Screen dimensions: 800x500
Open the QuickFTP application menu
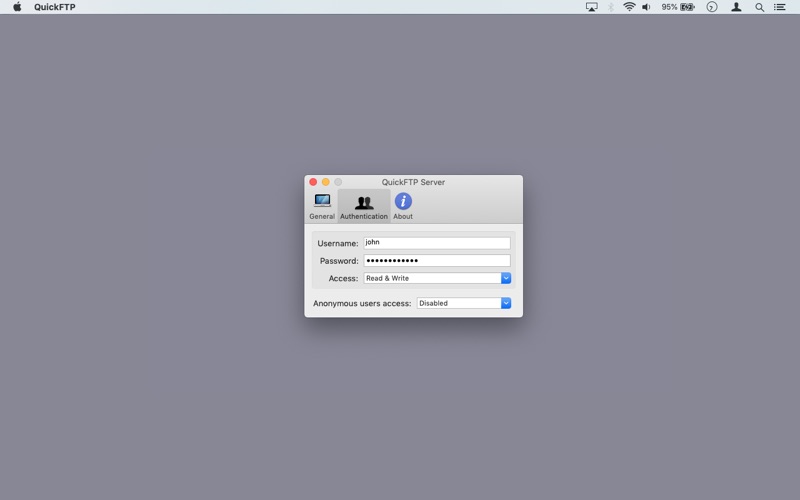(x=55, y=7)
